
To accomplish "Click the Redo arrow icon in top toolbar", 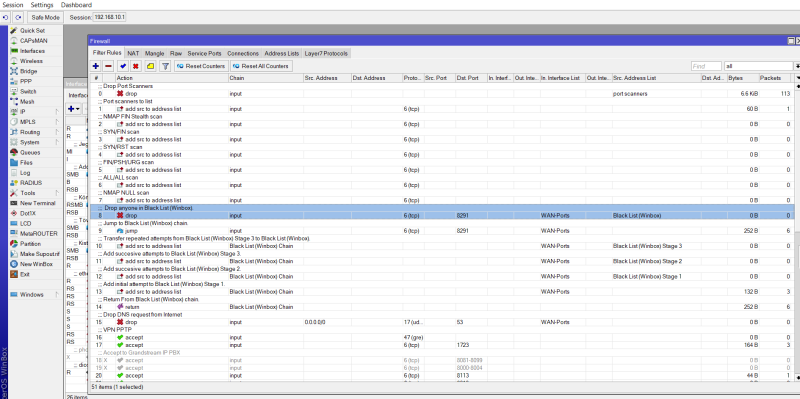I will (18, 17).
